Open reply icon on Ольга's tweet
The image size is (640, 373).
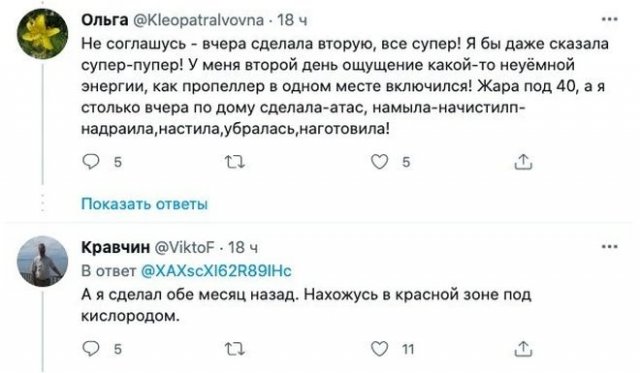coord(91,162)
